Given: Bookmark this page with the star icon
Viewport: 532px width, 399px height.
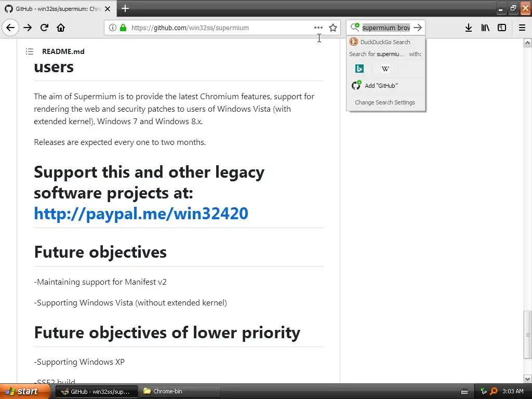Looking at the screenshot, I should click(333, 28).
